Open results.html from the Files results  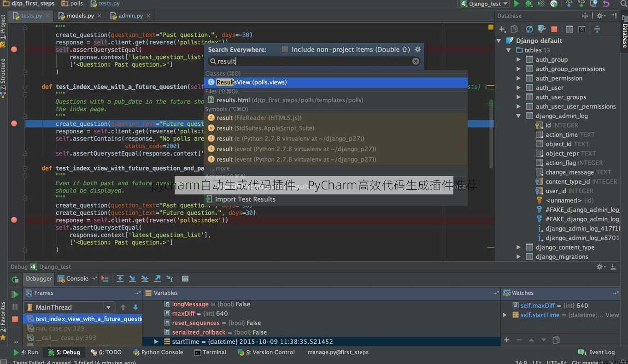point(336,100)
